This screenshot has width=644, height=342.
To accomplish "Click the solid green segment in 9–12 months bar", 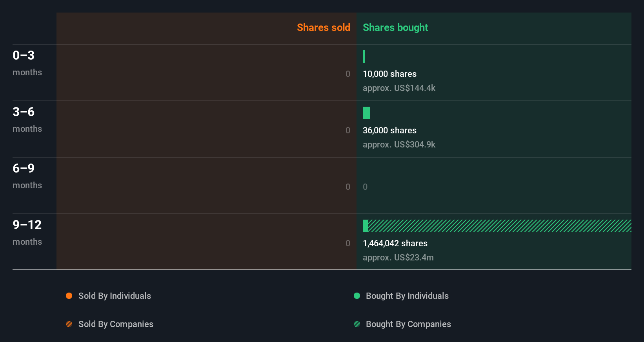I will coord(365,226).
